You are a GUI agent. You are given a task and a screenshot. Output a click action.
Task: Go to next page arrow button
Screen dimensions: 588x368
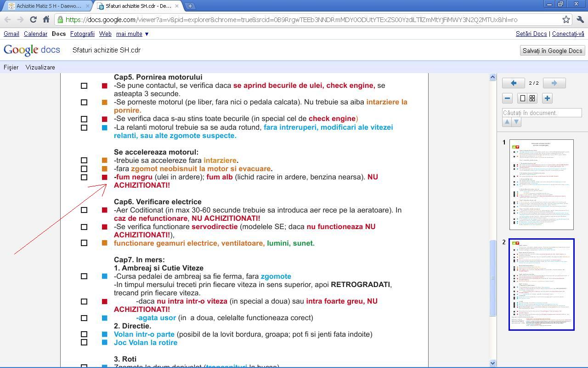click(554, 83)
